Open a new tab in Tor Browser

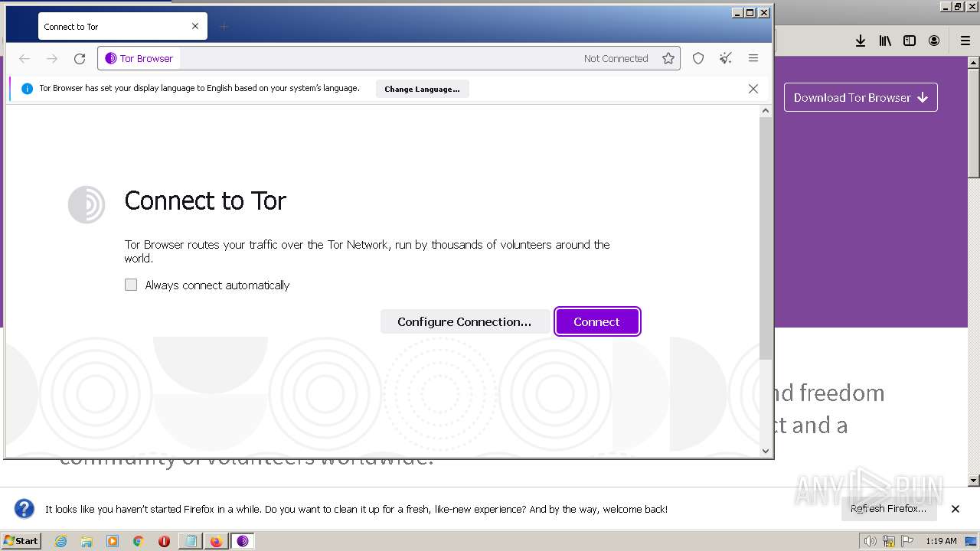[224, 27]
